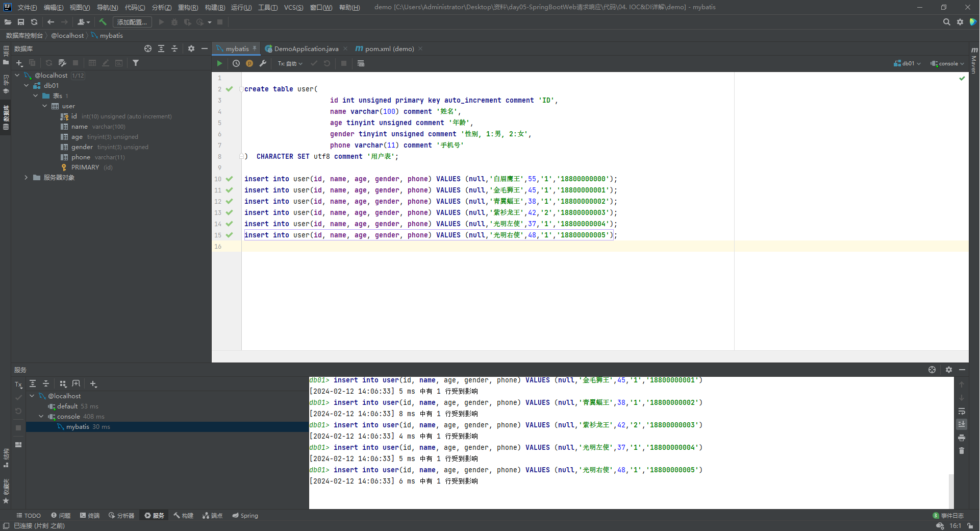The image size is (980, 531).
Task: Clear console output with trash icon
Action: (962, 451)
